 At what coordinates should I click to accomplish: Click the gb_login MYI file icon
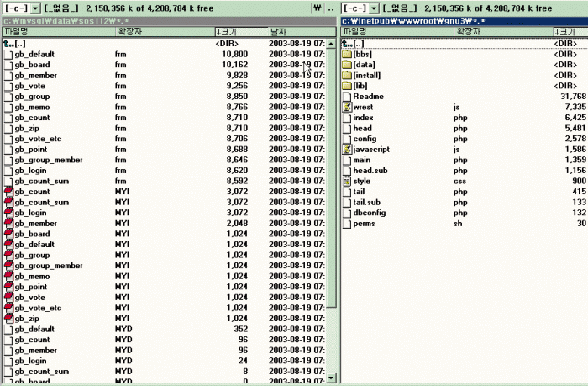click(x=9, y=213)
